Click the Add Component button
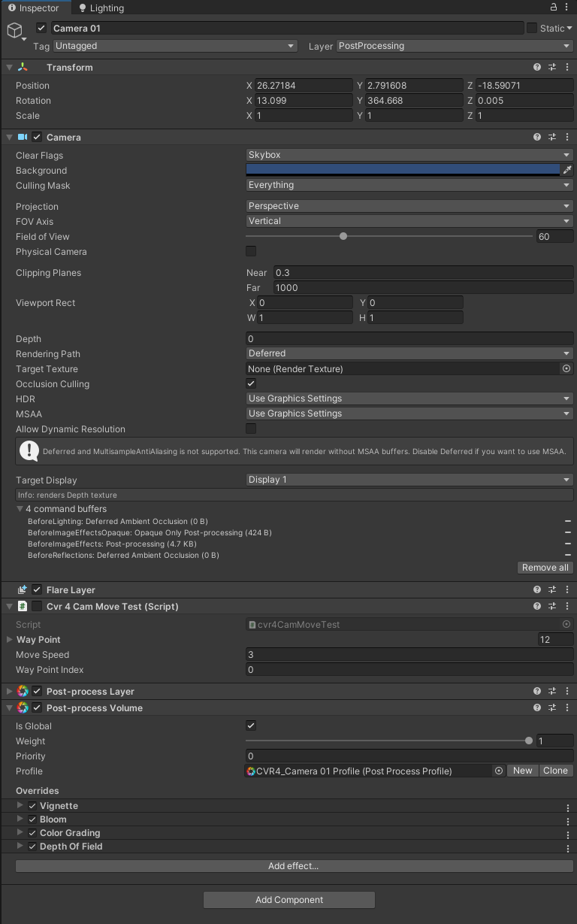 (288, 900)
